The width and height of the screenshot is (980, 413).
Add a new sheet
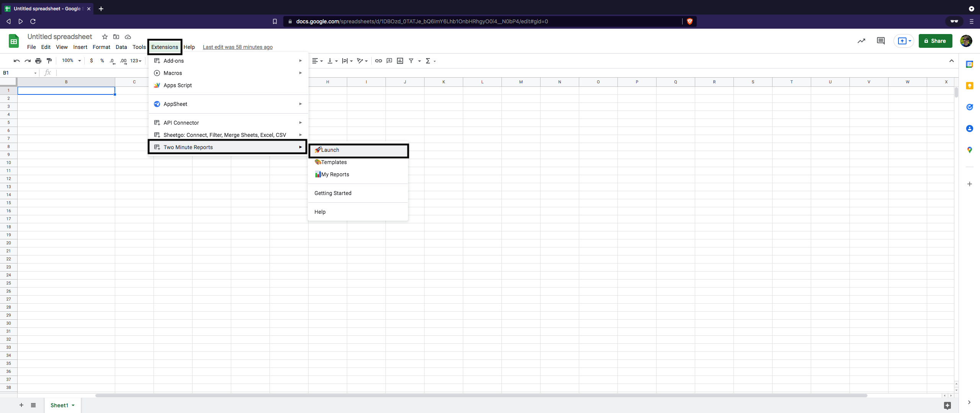coord(21,405)
